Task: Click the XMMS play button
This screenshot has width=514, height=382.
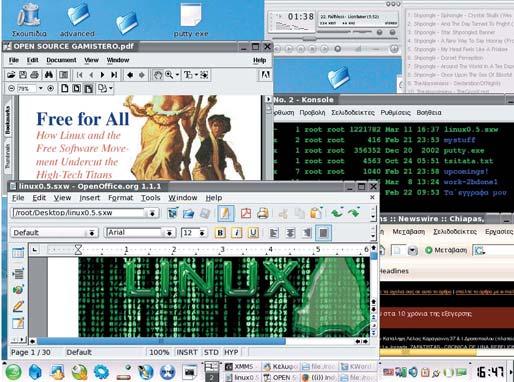Action: (289, 49)
